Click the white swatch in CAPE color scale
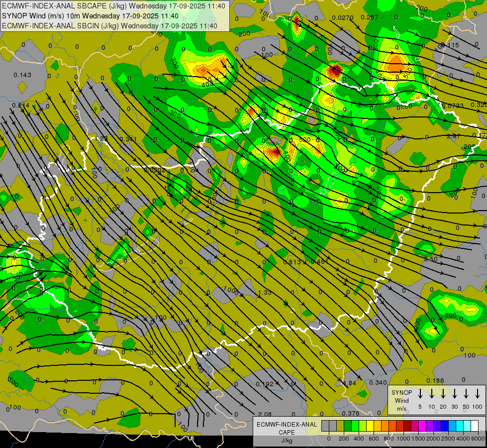Image resolution: width=487 pixels, height=448 pixels. tap(475, 426)
